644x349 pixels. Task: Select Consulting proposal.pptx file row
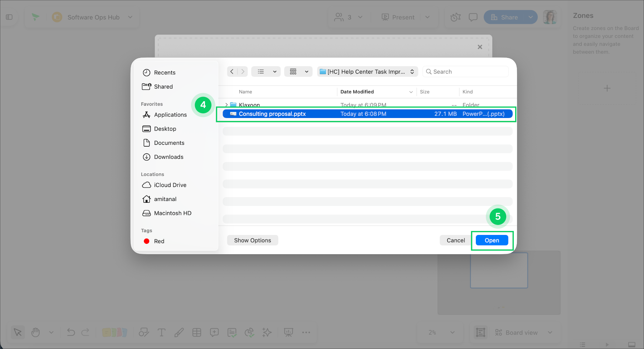[x=367, y=114]
